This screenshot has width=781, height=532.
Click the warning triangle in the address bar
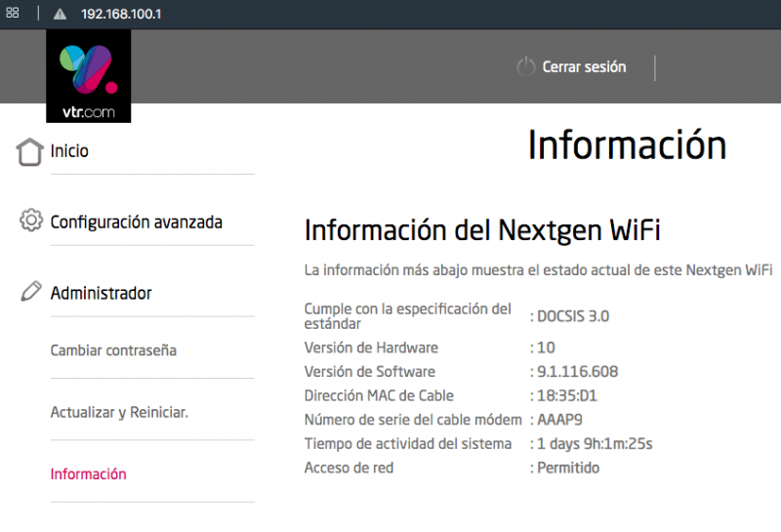tap(60, 15)
